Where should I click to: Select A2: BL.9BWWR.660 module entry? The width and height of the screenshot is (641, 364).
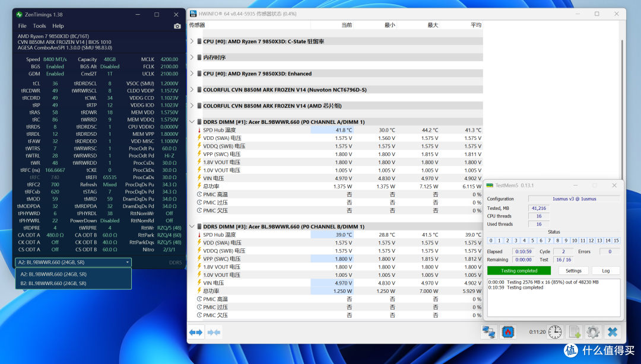[x=73, y=274]
